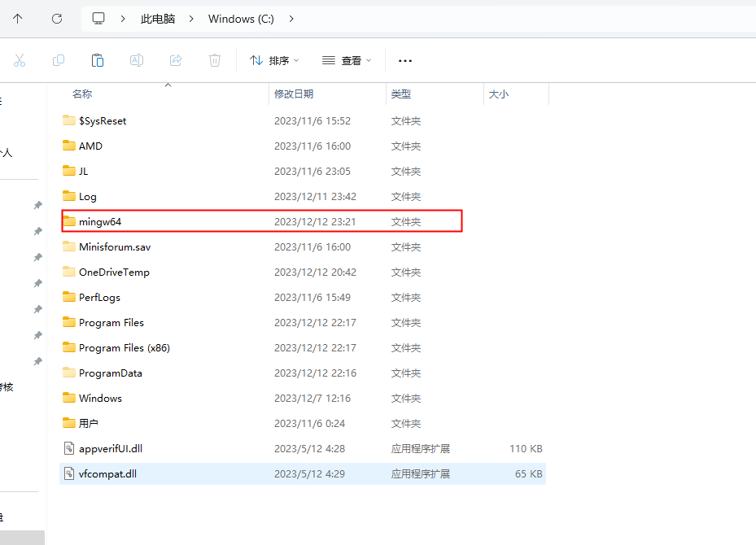Delete selected item with trash icon

pyautogui.click(x=215, y=60)
